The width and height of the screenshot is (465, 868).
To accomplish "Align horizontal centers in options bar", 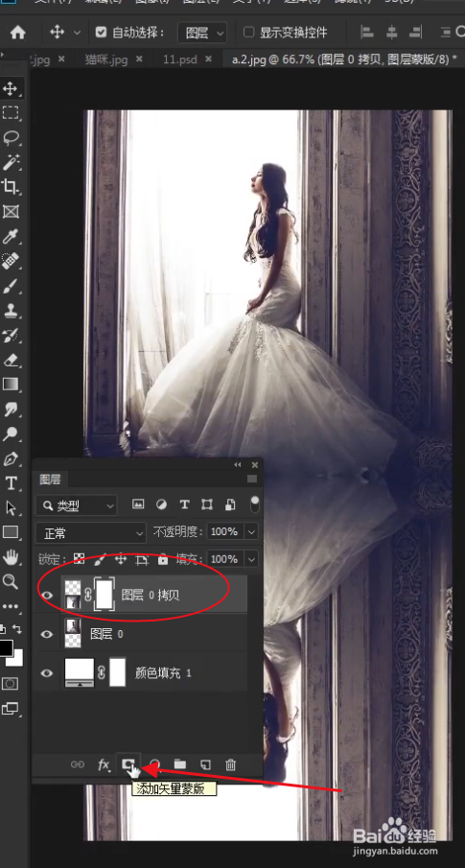I will click(x=392, y=33).
